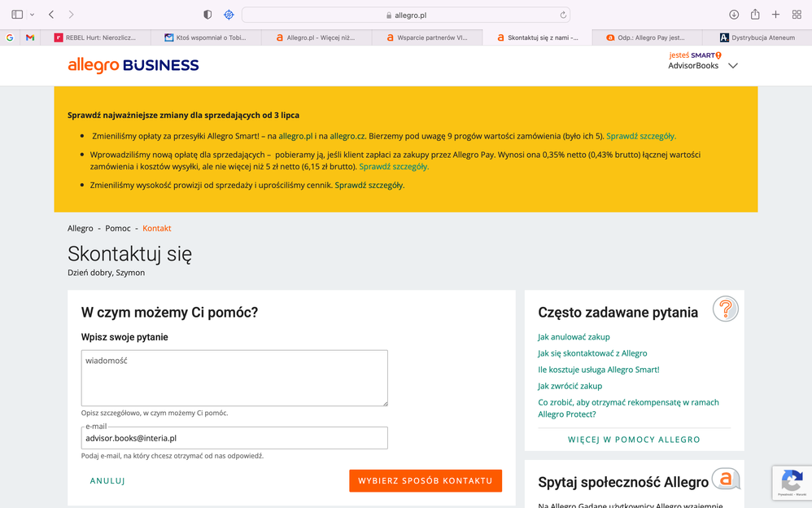Click the 'WYBIERZ SPOSÓB KONTAKTU' button

click(x=426, y=480)
